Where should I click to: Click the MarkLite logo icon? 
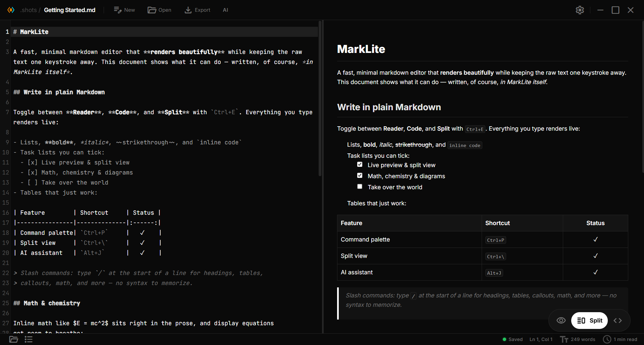[x=11, y=10]
